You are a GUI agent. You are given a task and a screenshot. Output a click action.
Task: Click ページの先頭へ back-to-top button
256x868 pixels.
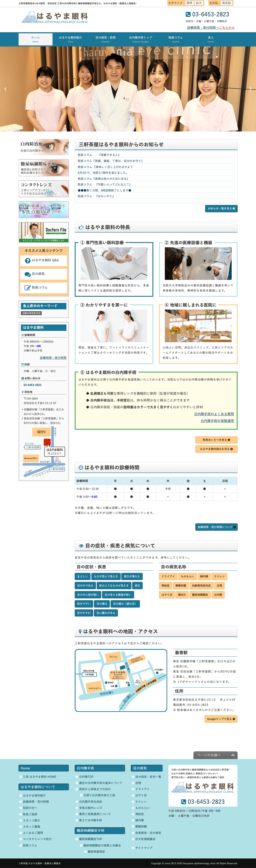[215, 755]
